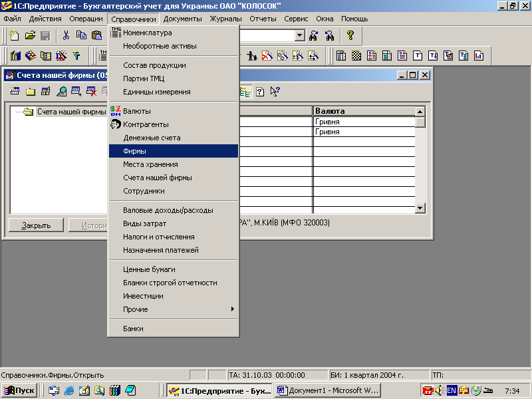
Task: Click the red-blue bar chart report icon
Action: pos(479,56)
